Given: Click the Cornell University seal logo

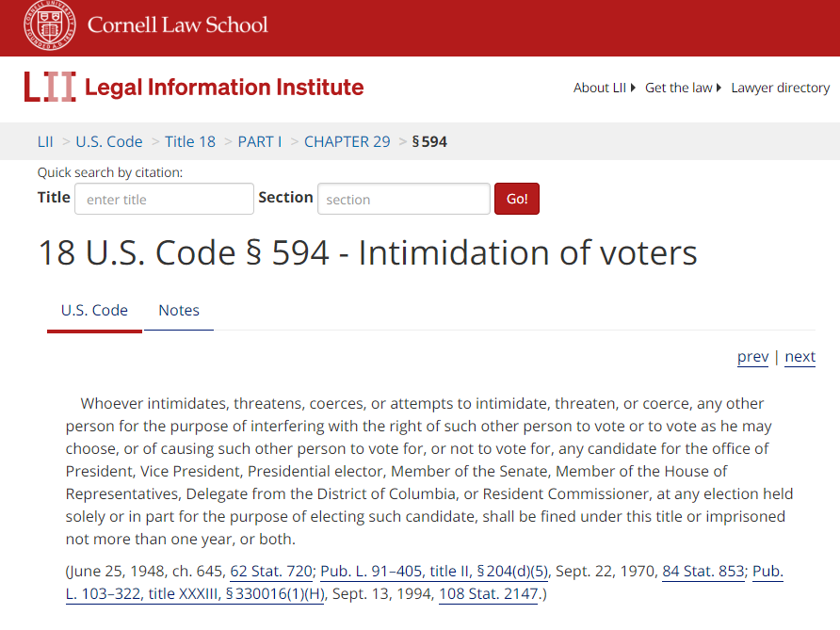Looking at the screenshot, I should coord(49,24).
